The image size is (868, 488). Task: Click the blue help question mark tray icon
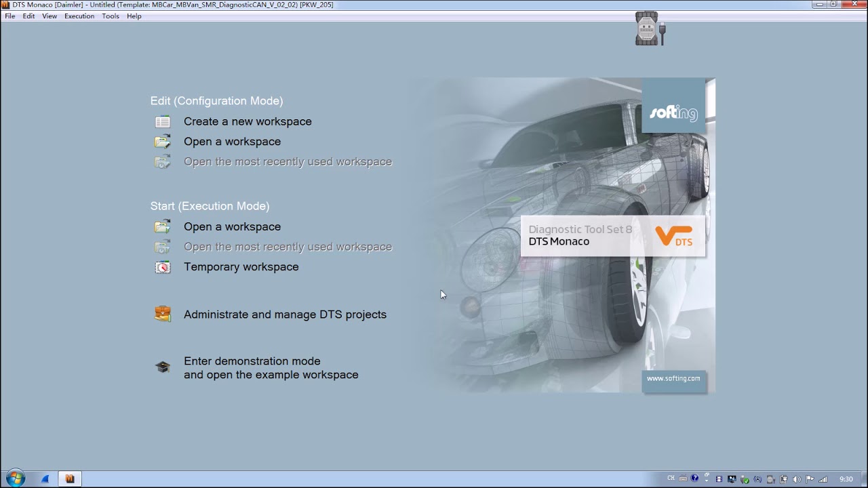coord(694,478)
